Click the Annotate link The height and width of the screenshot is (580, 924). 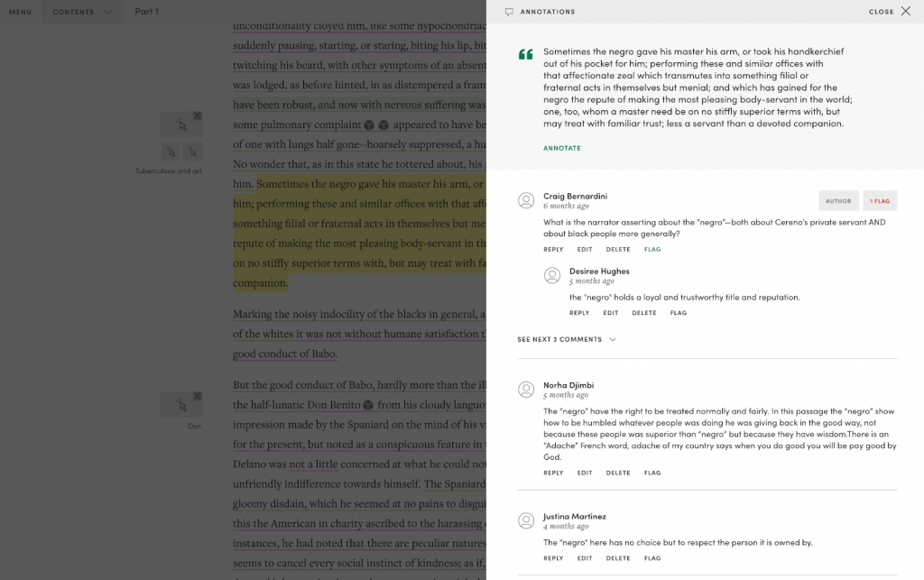561,149
